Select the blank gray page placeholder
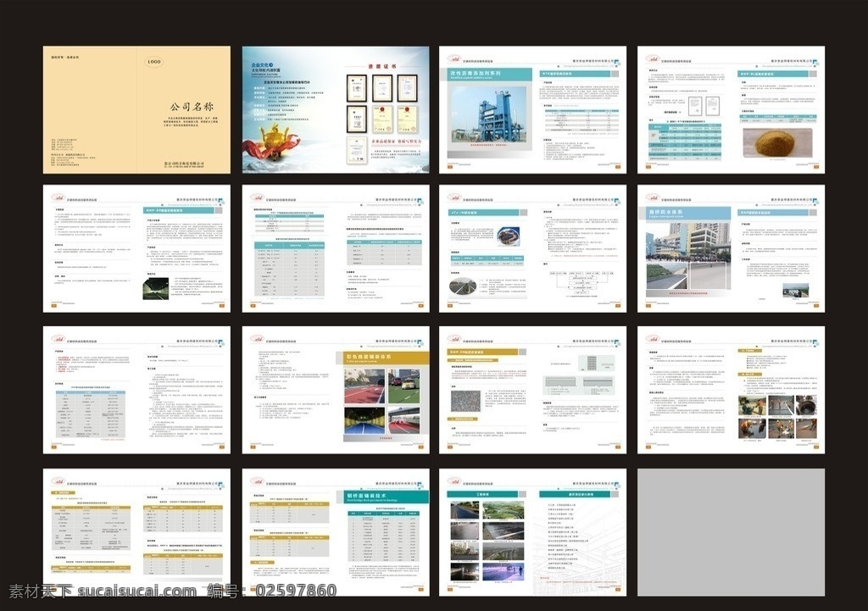Screen dimensions: 868x611 (x=731, y=532)
